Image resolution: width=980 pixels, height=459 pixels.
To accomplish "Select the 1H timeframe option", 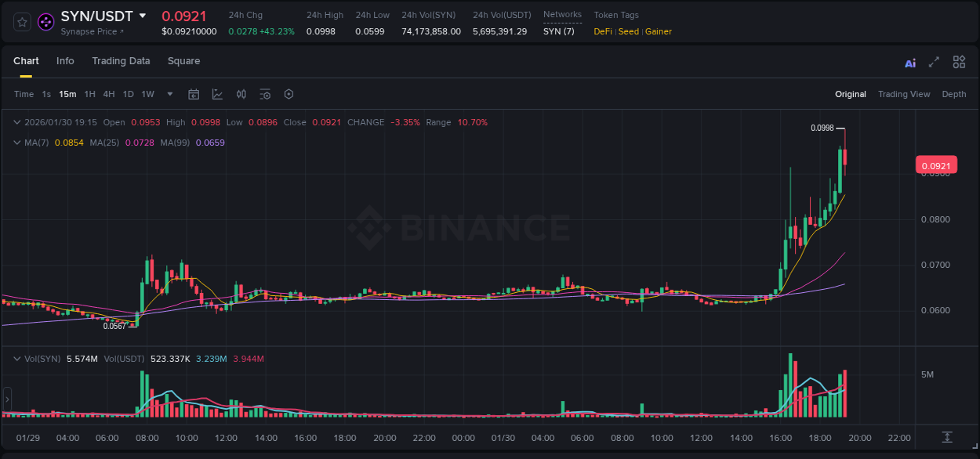I will pyautogui.click(x=89, y=94).
